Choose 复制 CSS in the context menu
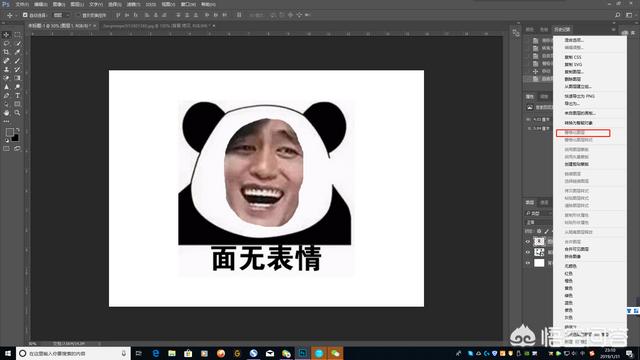Screen dimensions: 640x360 [573, 57]
